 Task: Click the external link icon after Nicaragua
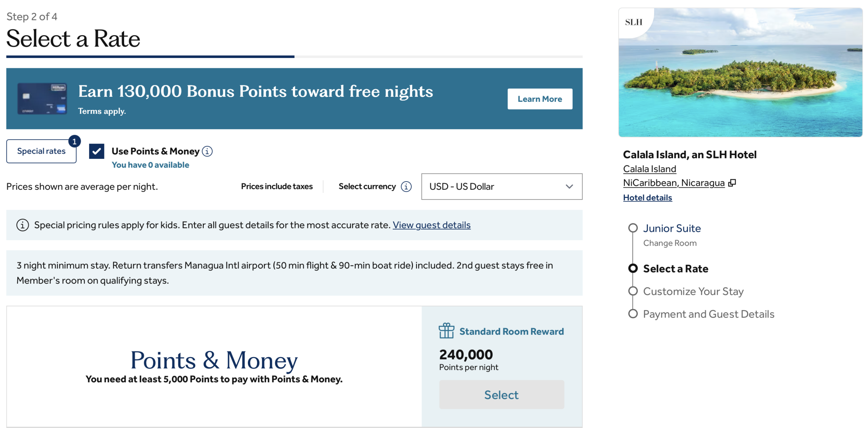click(732, 183)
